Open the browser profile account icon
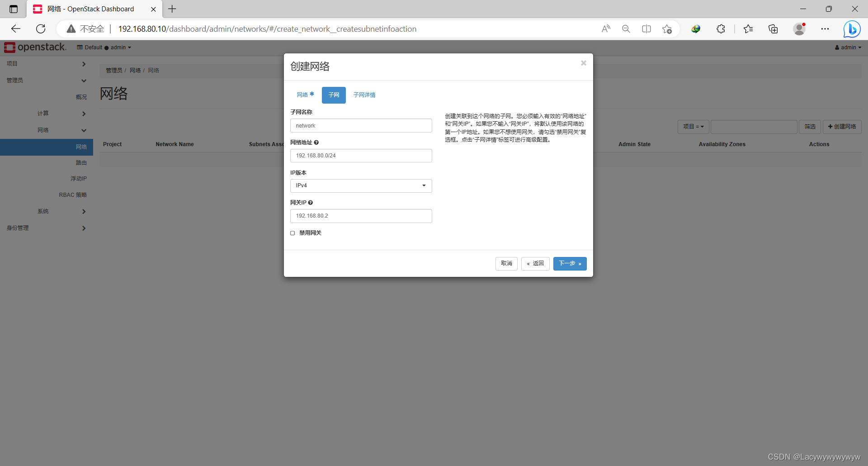Image resolution: width=868 pixels, height=466 pixels. pos(799,29)
